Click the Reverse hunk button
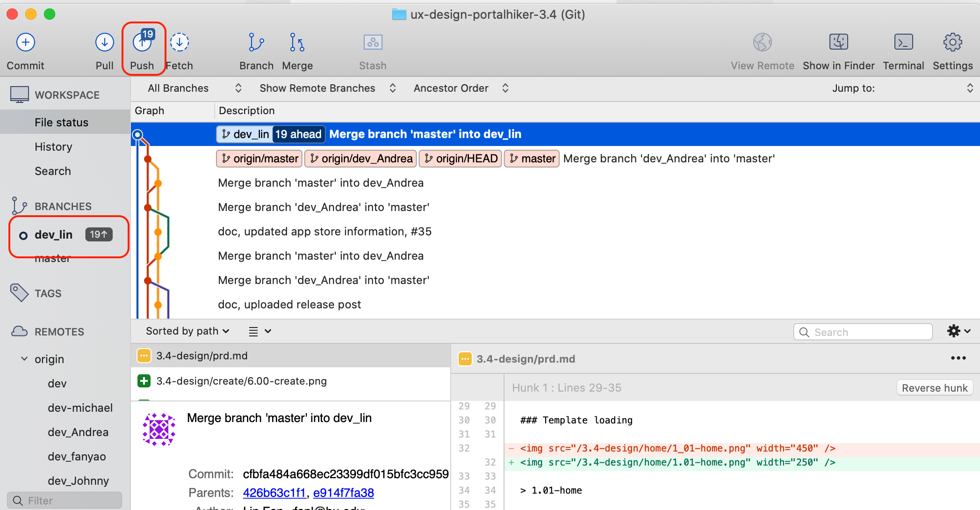Image resolution: width=980 pixels, height=510 pixels. [935, 388]
